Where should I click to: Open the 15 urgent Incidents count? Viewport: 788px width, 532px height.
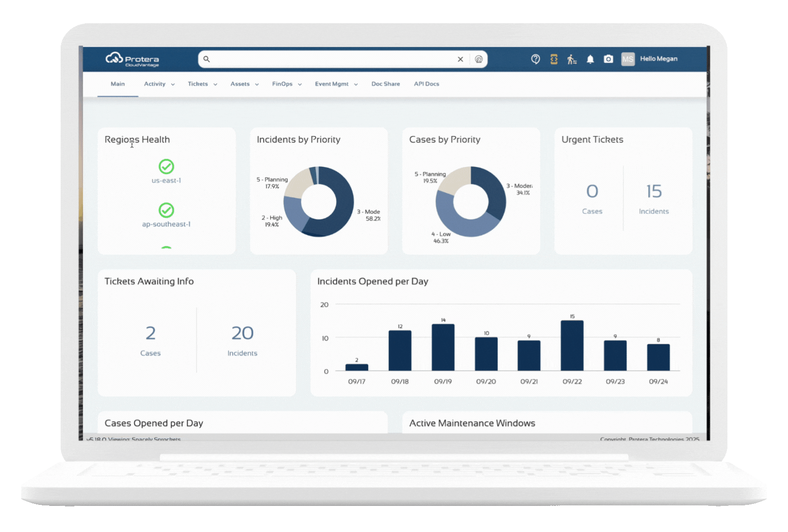[x=654, y=192]
